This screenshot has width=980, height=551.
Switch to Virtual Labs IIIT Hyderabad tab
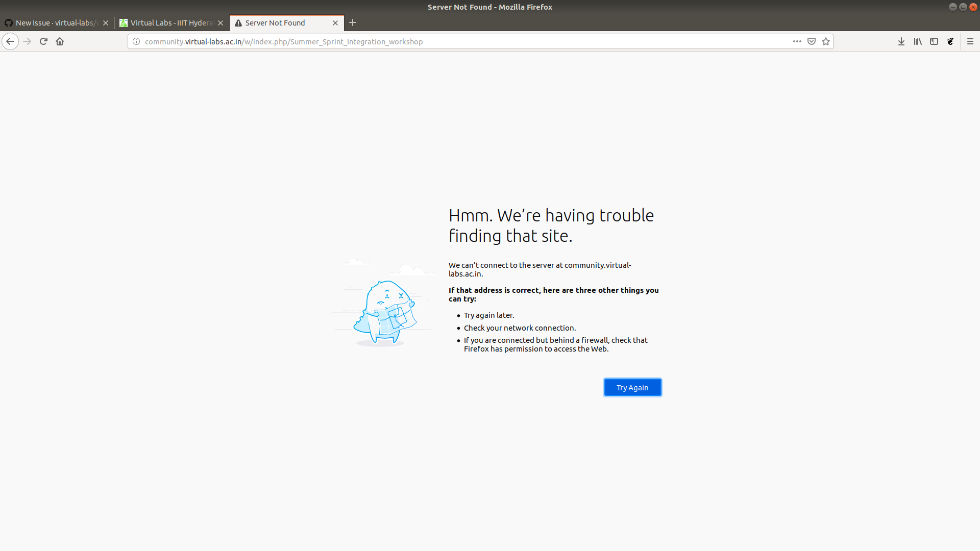click(168, 23)
